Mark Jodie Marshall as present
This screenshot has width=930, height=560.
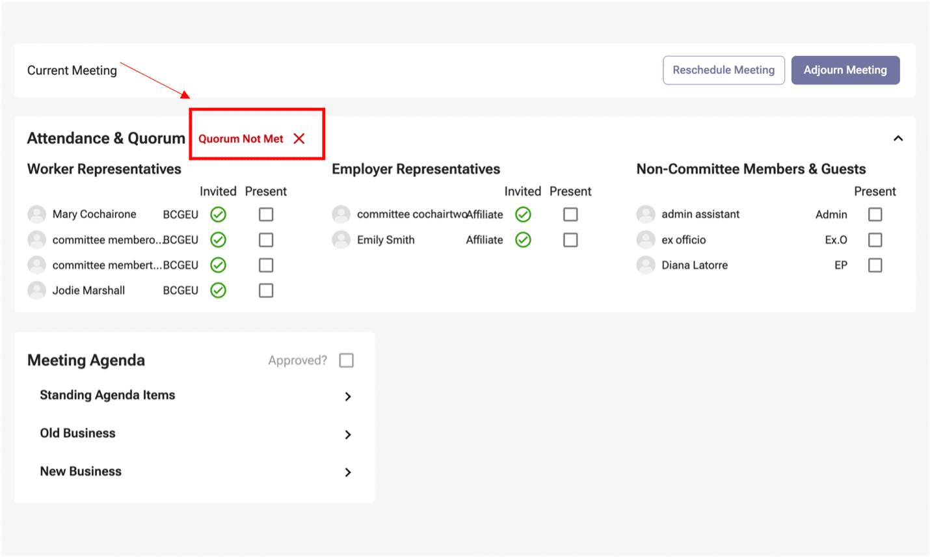click(266, 290)
